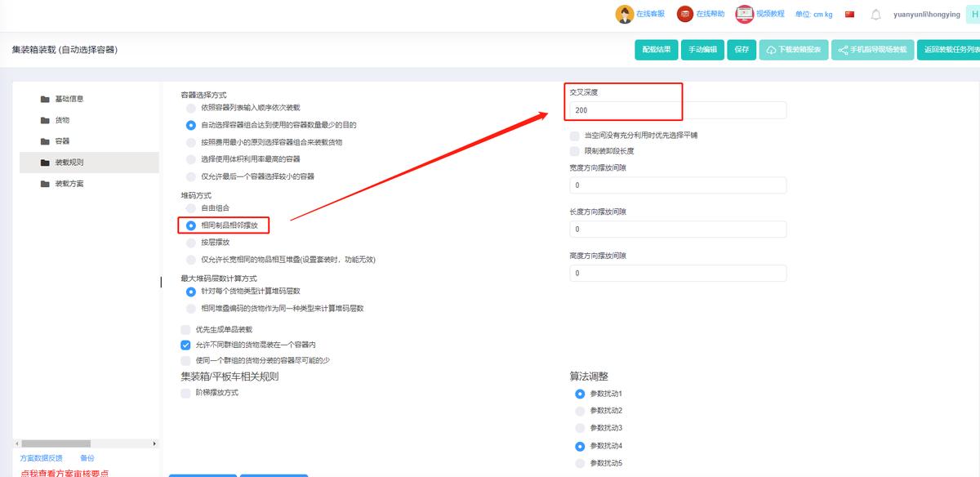Click sidebar scrollbar right arrow
Image resolution: width=980 pixels, height=477 pixels.
[155, 444]
